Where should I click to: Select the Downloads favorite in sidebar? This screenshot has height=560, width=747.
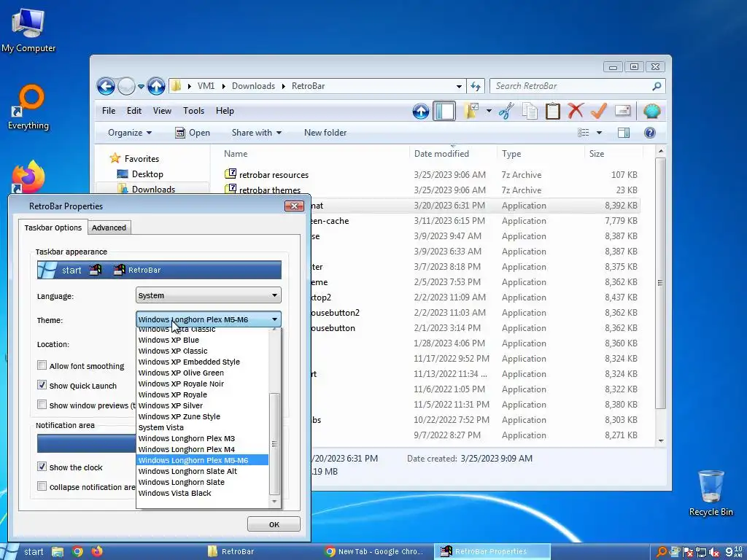point(153,189)
